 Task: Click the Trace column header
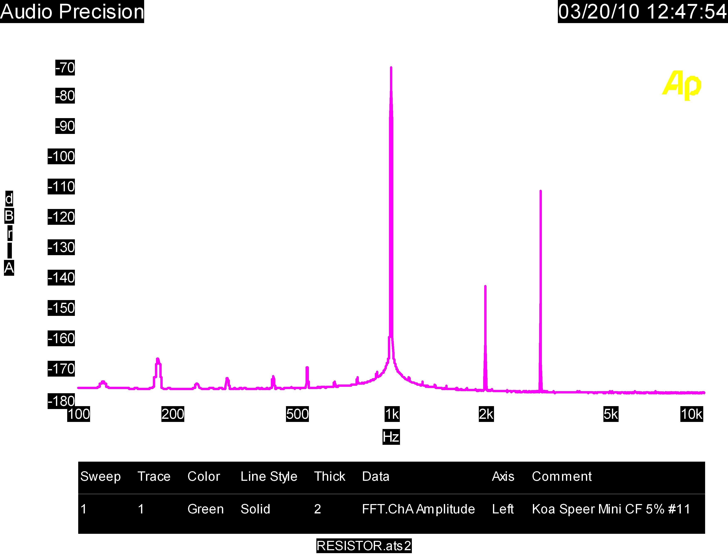154,476
